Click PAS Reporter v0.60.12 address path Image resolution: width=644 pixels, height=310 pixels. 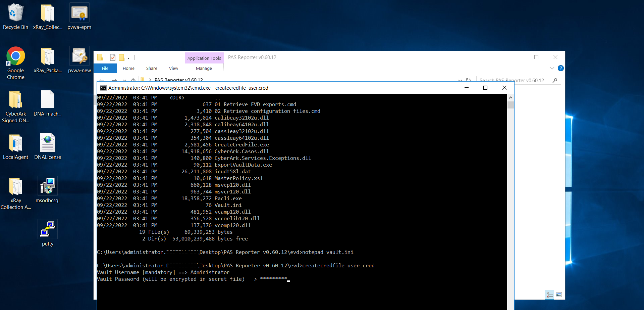pos(179,80)
